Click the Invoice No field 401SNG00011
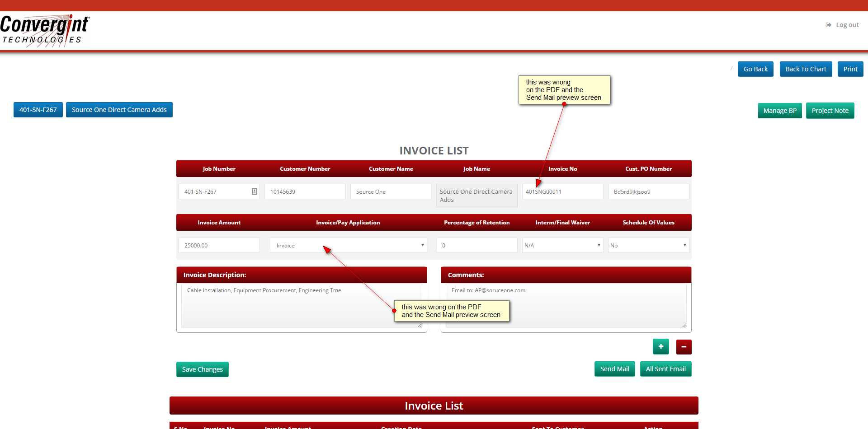This screenshot has height=429, width=868. [563, 191]
